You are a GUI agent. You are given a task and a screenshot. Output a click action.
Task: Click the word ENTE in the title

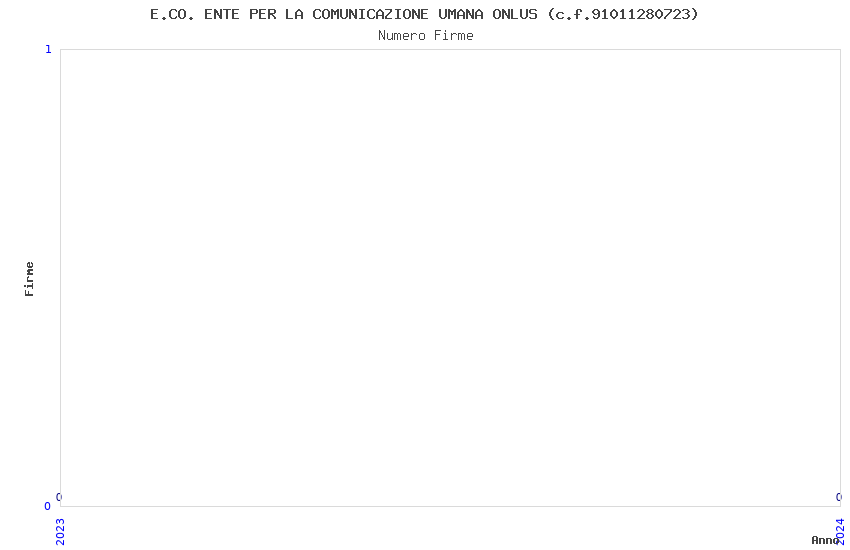(x=222, y=14)
